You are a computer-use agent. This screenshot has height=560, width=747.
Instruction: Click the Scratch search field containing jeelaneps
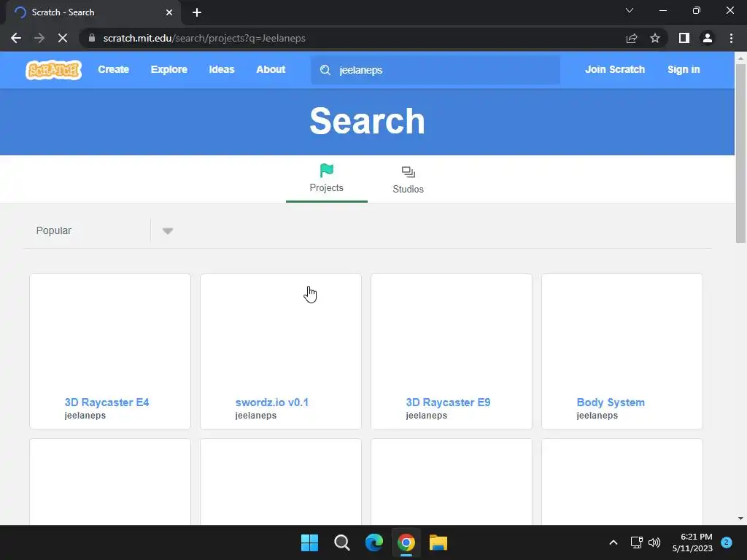[436, 70]
